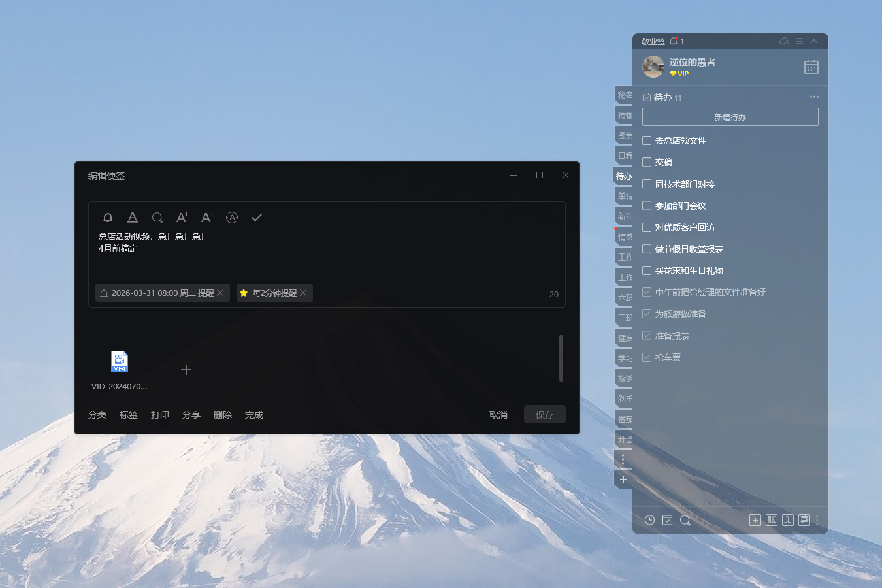Expand more categories via vertical dots tab
The image size is (882, 588).
[x=623, y=459]
